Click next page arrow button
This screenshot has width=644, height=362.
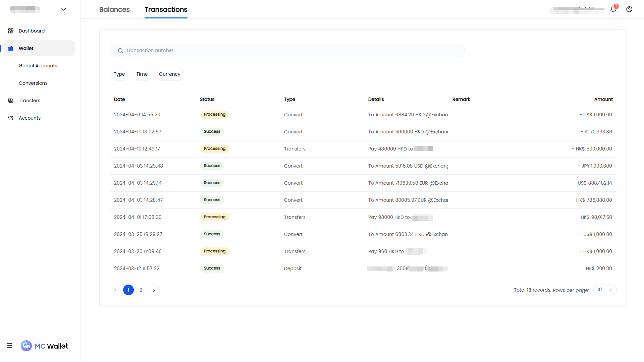[154, 290]
